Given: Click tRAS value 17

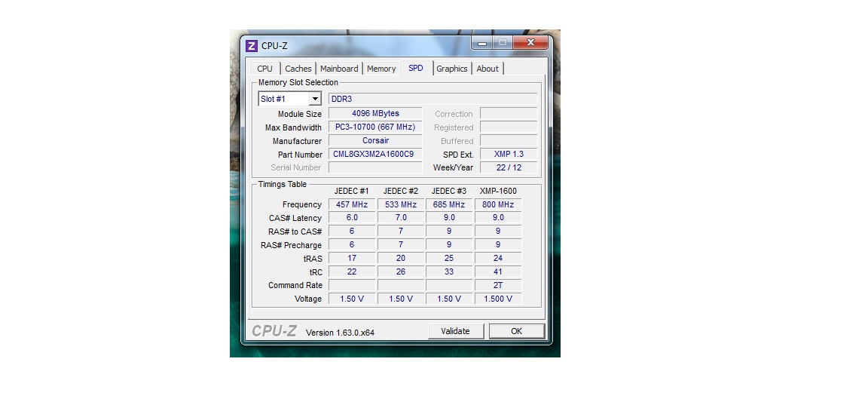Looking at the screenshot, I should point(352,258).
